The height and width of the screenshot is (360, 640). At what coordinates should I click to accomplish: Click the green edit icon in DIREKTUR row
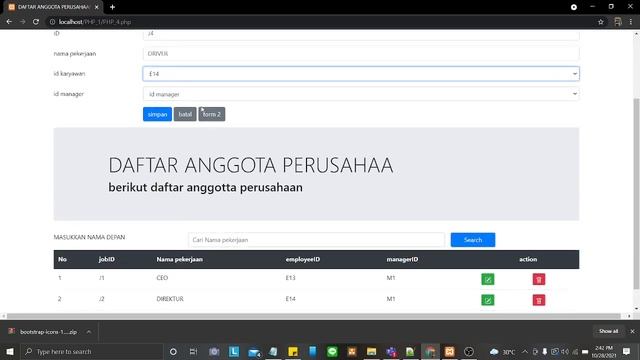click(x=487, y=300)
